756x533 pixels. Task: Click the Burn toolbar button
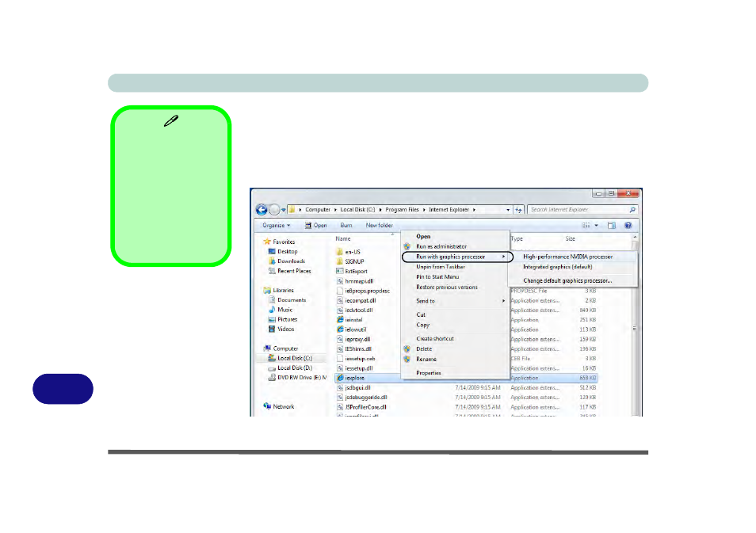point(346,226)
